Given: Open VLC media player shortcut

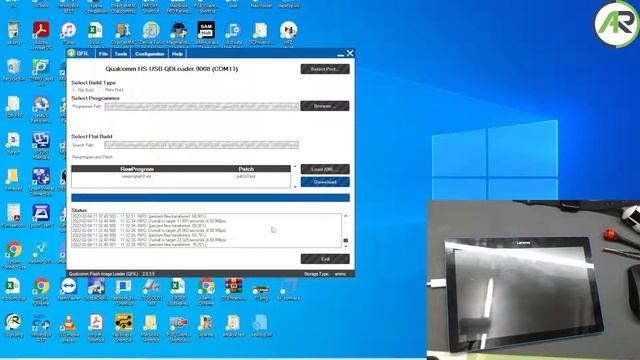Looking at the screenshot, I should coord(69,323).
